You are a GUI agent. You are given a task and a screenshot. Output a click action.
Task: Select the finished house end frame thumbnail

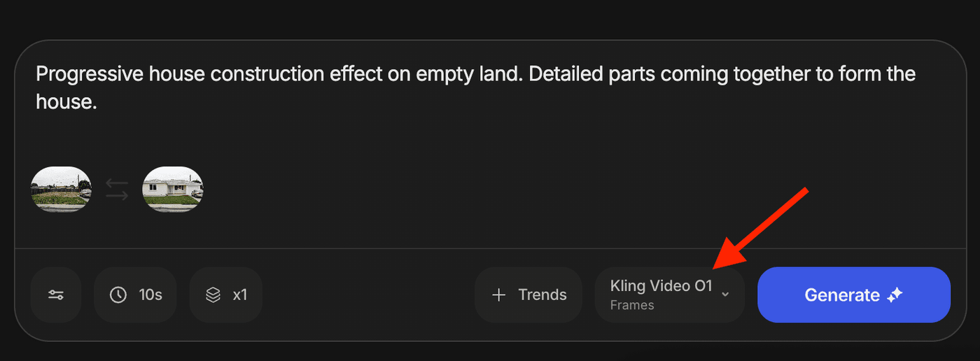click(172, 190)
